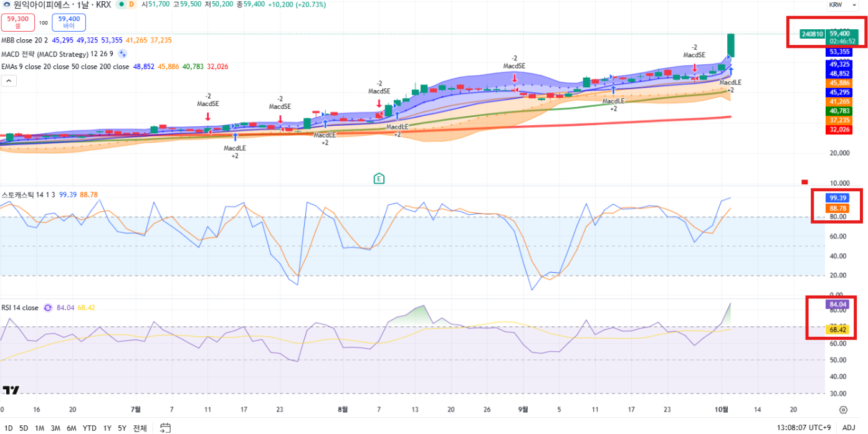Click the purple cycle icon beside RSI
Image resolution: width=868 pixels, height=434 pixels.
(47, 308)
